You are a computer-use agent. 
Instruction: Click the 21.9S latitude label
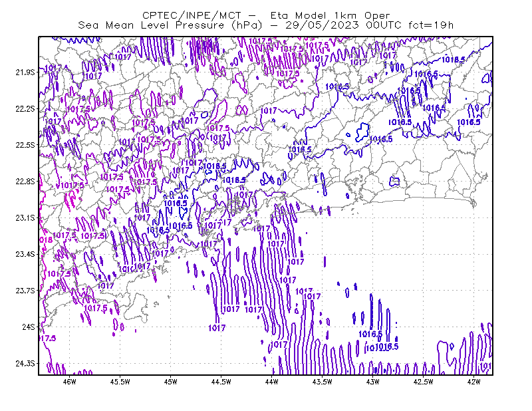tap(25, 72)
